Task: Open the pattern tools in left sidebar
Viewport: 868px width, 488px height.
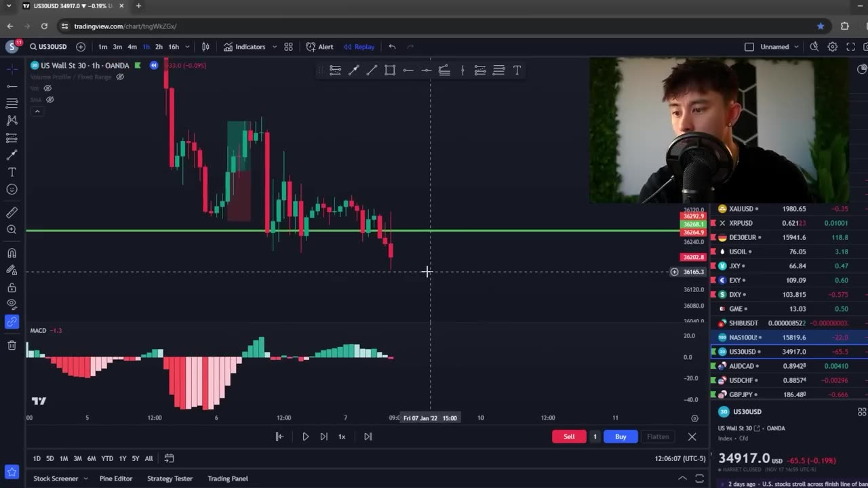Action: coord(12,120)
